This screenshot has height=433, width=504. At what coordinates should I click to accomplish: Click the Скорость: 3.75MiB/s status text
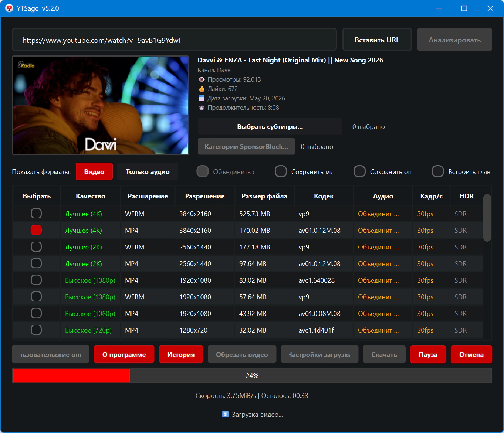click(226, 396)
